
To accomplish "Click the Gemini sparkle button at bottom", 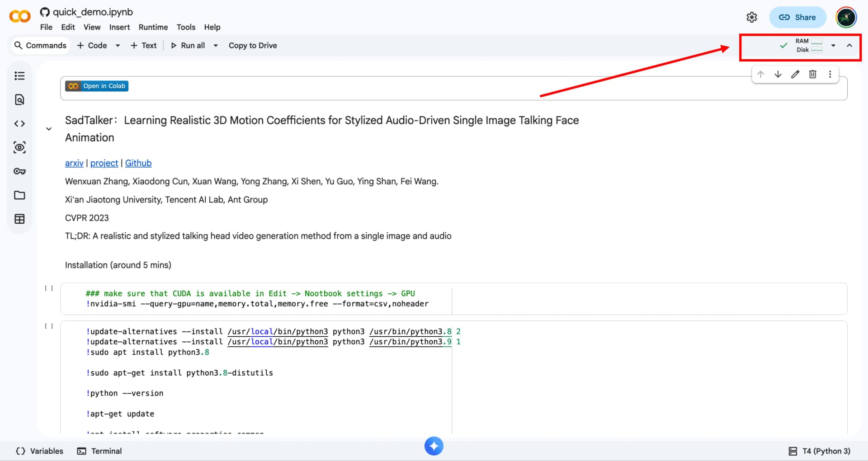I will pos(434,446).
